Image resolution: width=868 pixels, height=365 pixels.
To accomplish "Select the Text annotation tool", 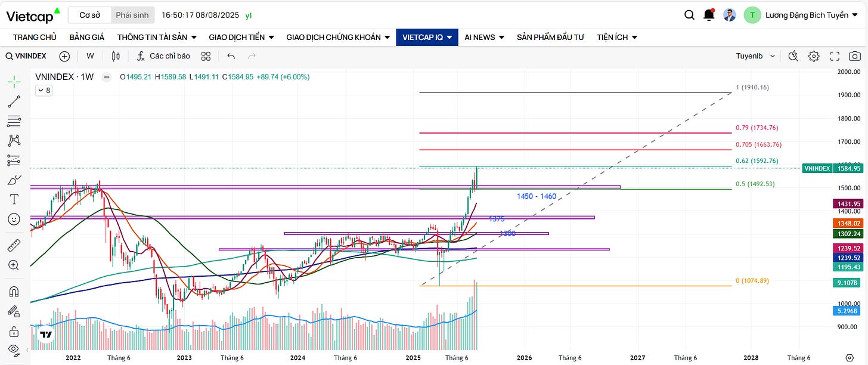I will 14,199.
